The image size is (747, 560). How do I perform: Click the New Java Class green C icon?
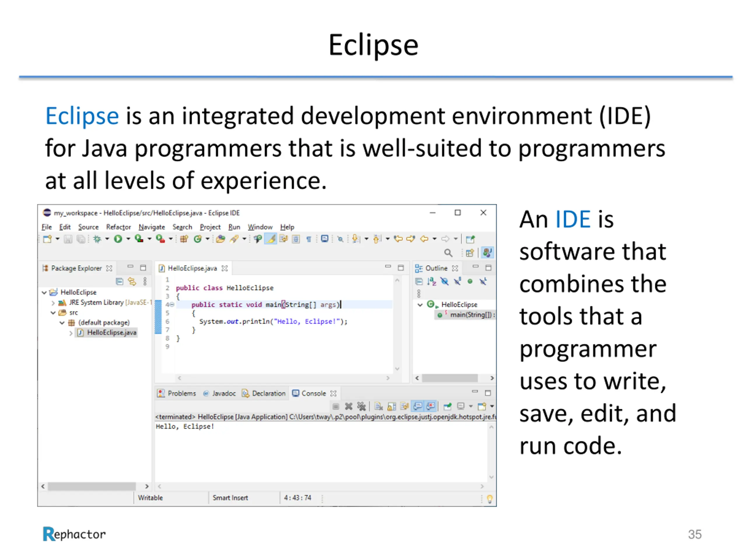click(x=198, y=239)
